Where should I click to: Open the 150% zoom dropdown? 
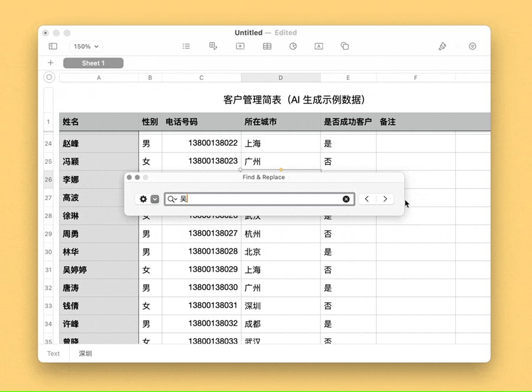pos(86,46)
